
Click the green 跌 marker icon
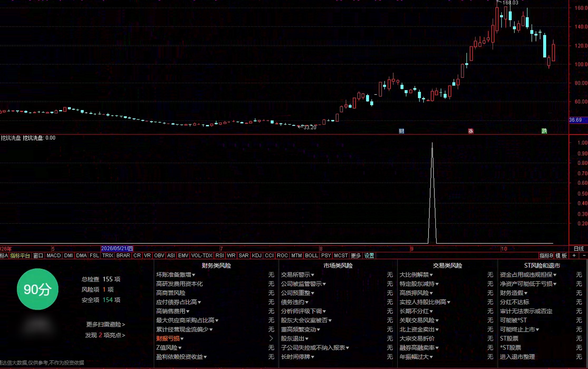(544, 131)
